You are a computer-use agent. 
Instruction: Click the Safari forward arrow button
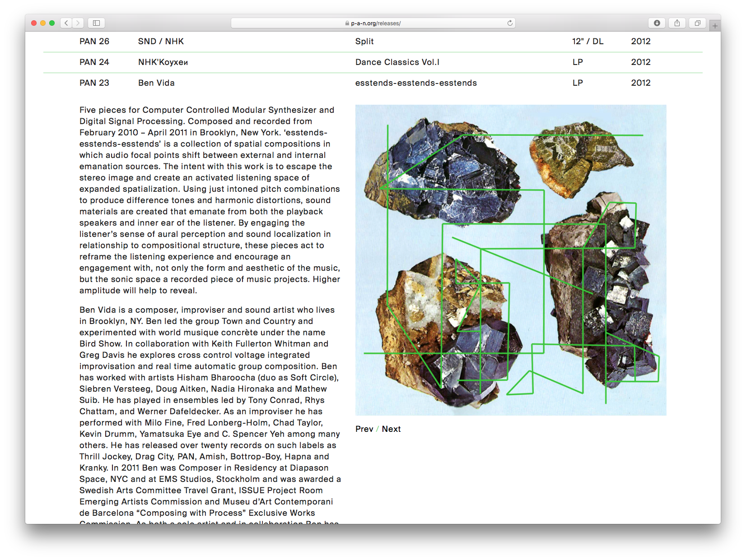78,23
